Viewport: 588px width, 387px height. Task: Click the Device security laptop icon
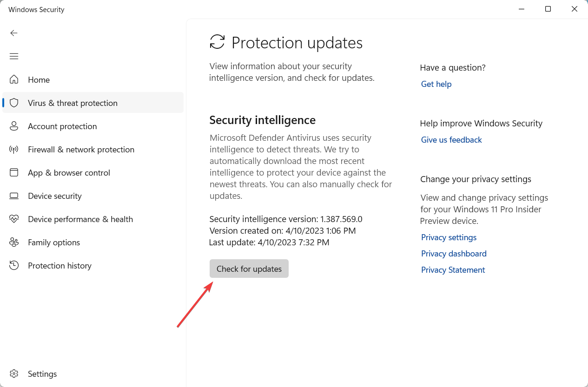pos(14,196)
